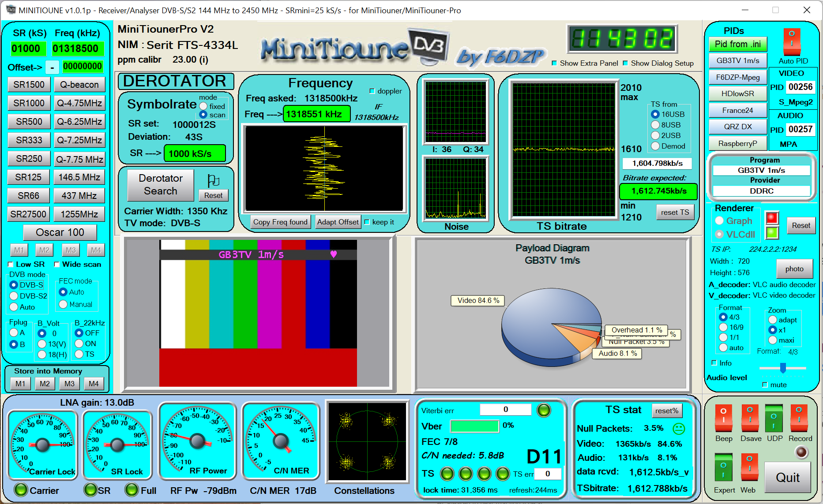The height and width of the screenshot is (504, 823).
Task: Enable the Wide scan checkbox
Action: (x=56, y=265)
